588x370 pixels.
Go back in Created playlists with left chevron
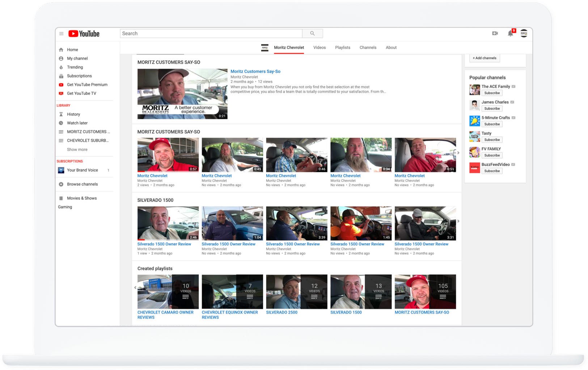(135, 288)
